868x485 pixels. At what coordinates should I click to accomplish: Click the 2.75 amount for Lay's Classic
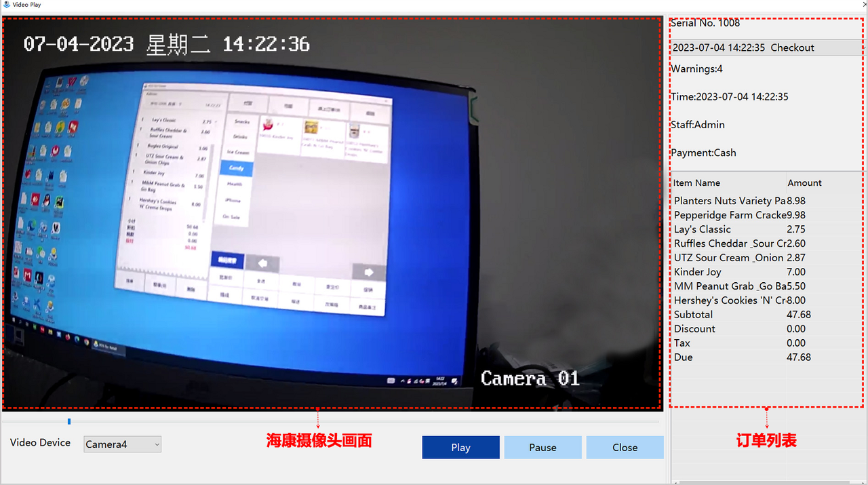coord(796,229)
